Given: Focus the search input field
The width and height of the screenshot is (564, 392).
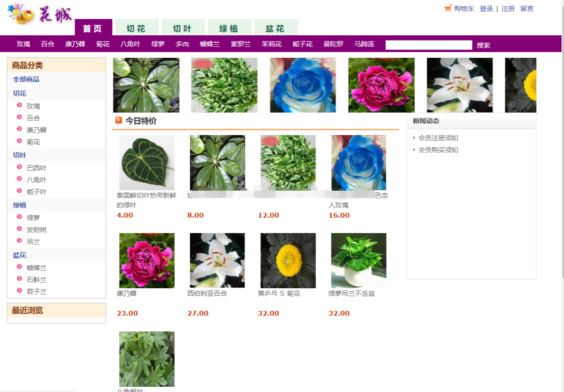Looking at the screenshot, I should pyautogui.click(x=429, y=45).
